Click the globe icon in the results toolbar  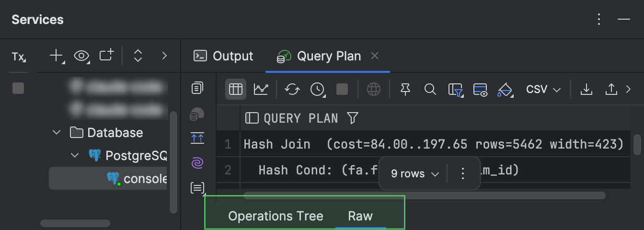click(374, 89)
